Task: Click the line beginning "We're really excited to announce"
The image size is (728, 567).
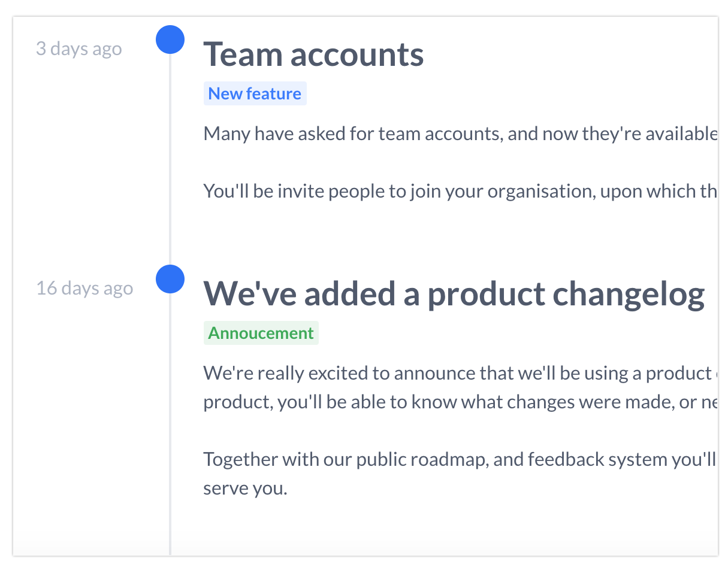Action: 459,373
